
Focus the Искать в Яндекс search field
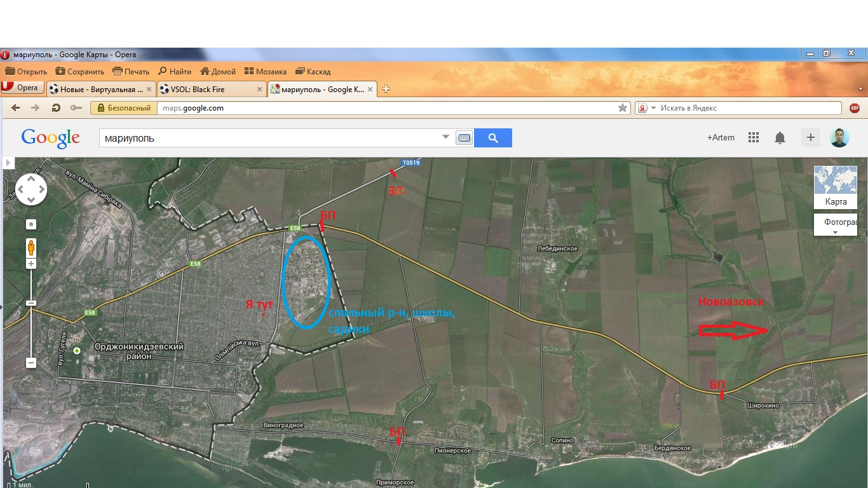point(750,108)
